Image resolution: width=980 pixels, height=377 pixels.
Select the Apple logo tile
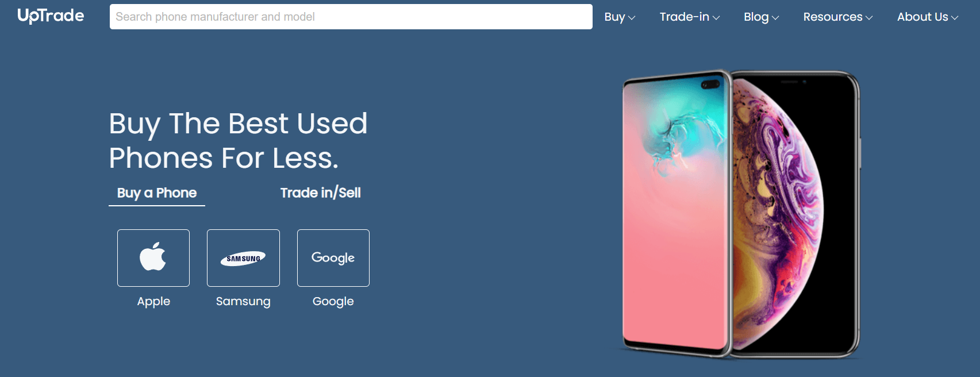pos(153,258)
